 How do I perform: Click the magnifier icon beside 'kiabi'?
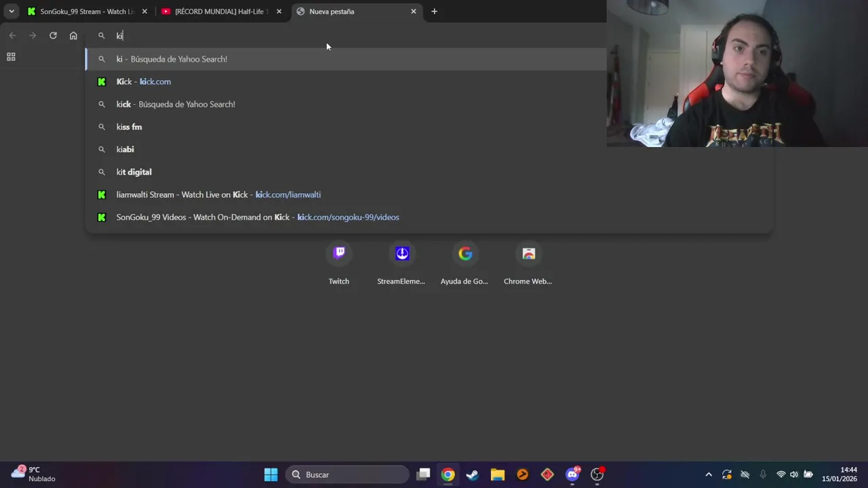tap(102, 149)
